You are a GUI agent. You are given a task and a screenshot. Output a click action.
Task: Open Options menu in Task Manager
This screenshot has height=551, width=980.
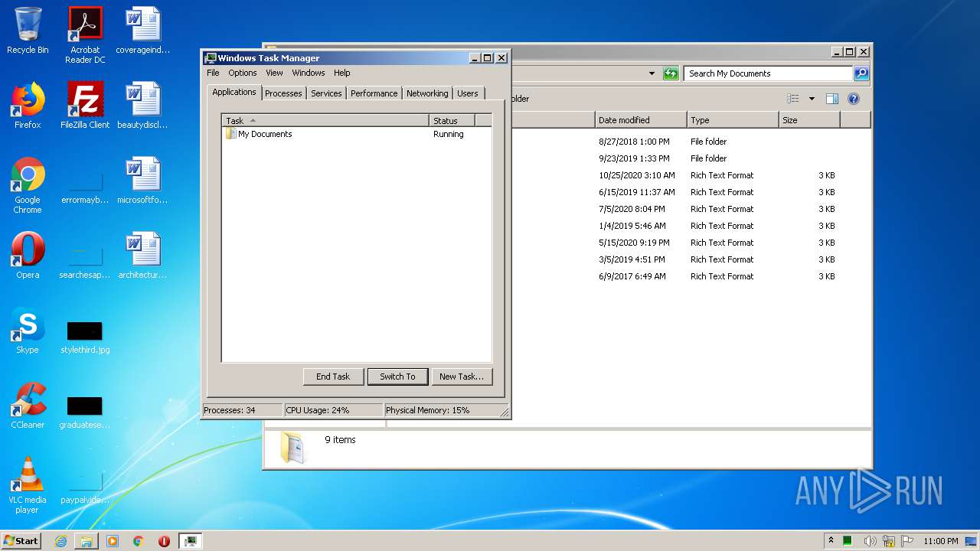point(243,73)
